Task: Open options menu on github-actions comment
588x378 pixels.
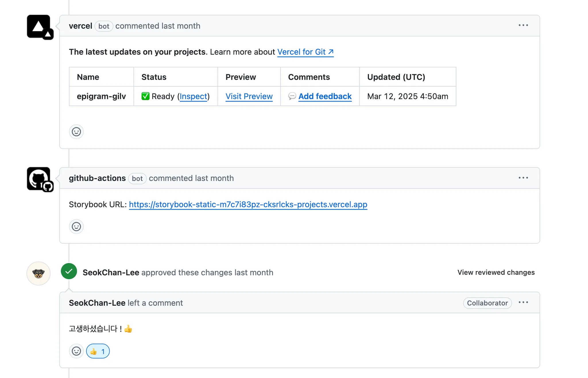Action: (523, 178)
